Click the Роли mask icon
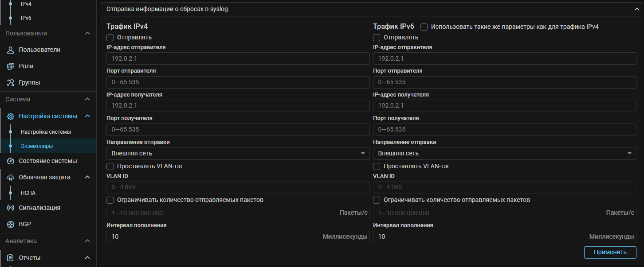Screen dimensions: 644x267 pos(11,66)
